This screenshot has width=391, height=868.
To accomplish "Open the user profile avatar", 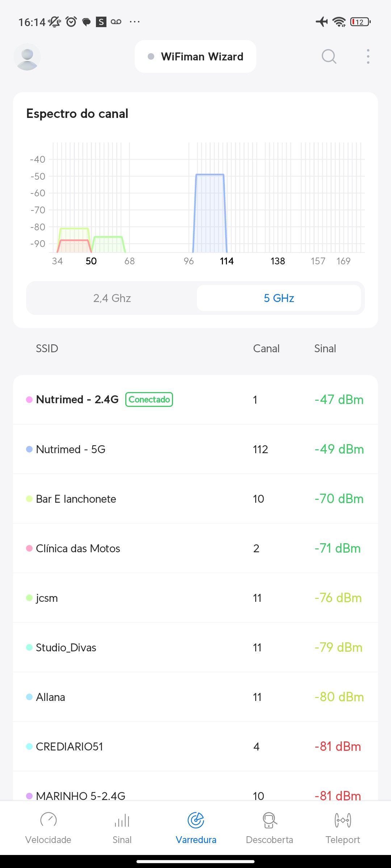I will (x=27, y=57).
